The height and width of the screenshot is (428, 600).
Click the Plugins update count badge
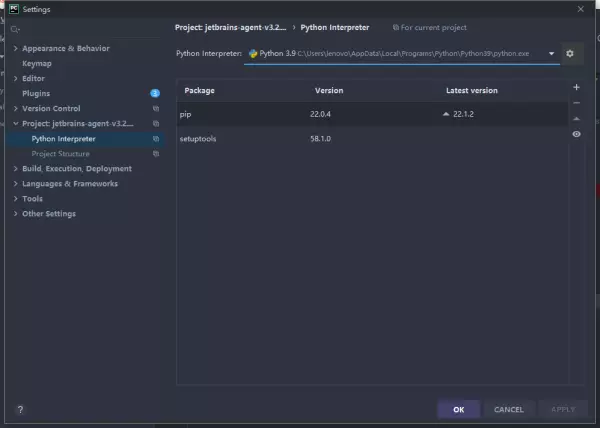155,93
